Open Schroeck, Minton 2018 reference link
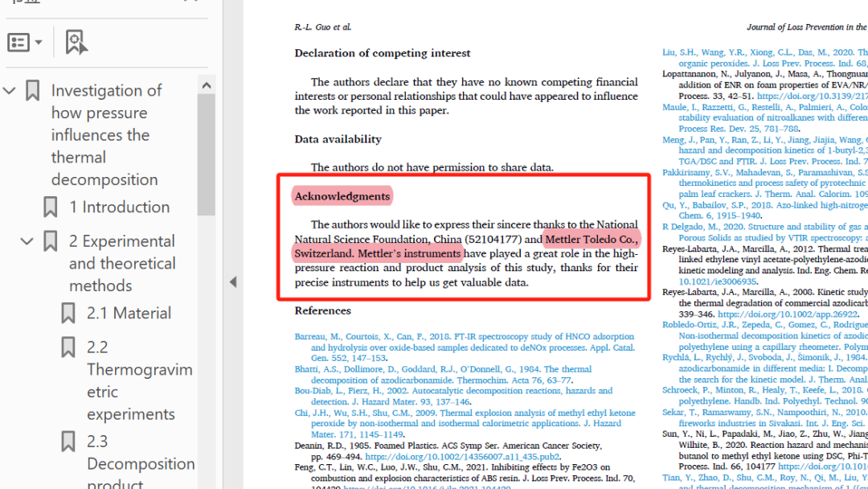This screenshot has height=489, width=868. [x=765, y=396]
